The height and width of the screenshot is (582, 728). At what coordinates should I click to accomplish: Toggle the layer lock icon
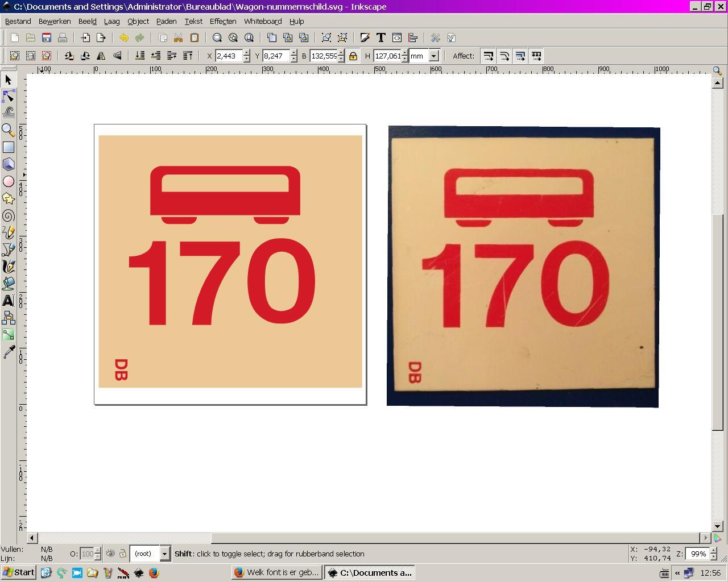(122, 553)
